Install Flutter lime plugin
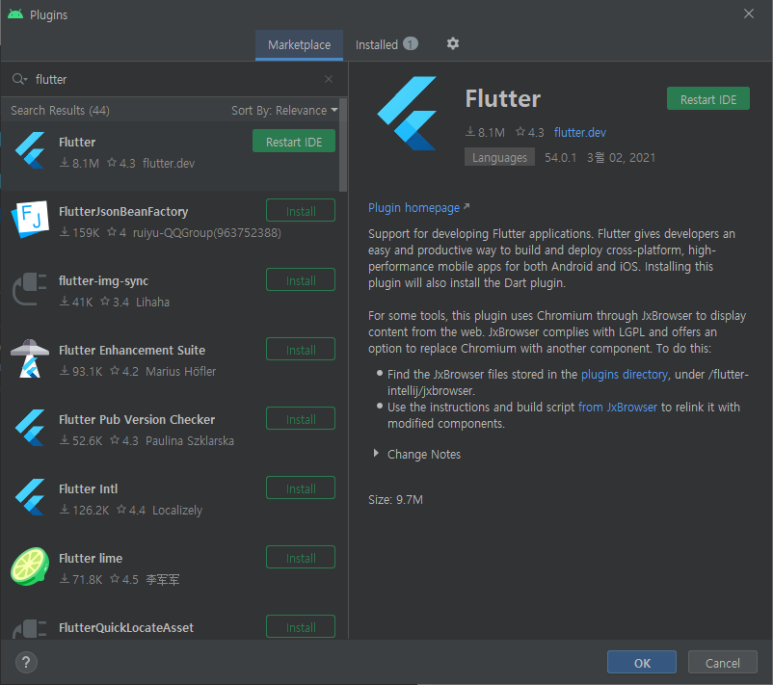Viewport: 773px width, 685px height. click(301, 558)
